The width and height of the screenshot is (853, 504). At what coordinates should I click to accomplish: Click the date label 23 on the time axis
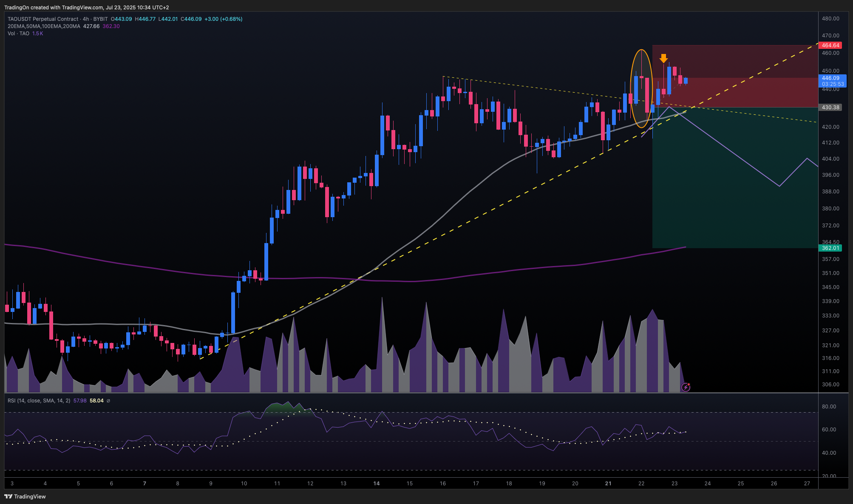(x=674, y=484)
